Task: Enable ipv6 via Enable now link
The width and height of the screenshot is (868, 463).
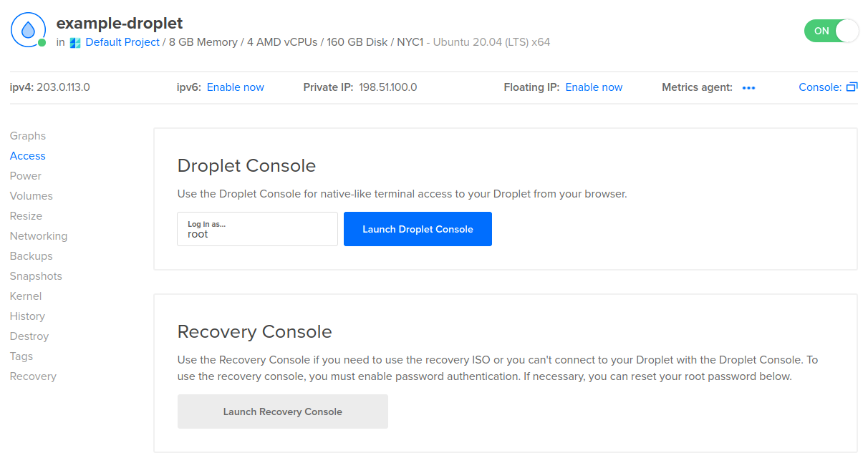Action: (235, 87)
